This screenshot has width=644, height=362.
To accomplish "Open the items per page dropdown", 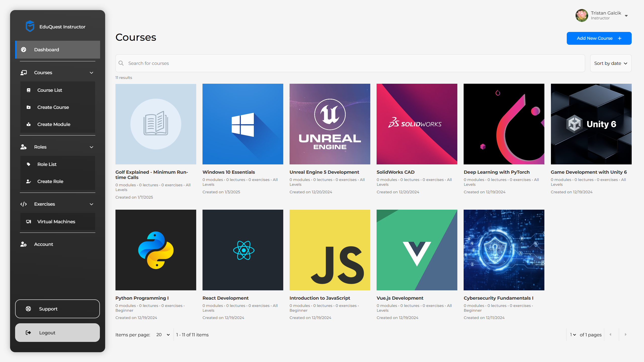I will tap(163, 335).
